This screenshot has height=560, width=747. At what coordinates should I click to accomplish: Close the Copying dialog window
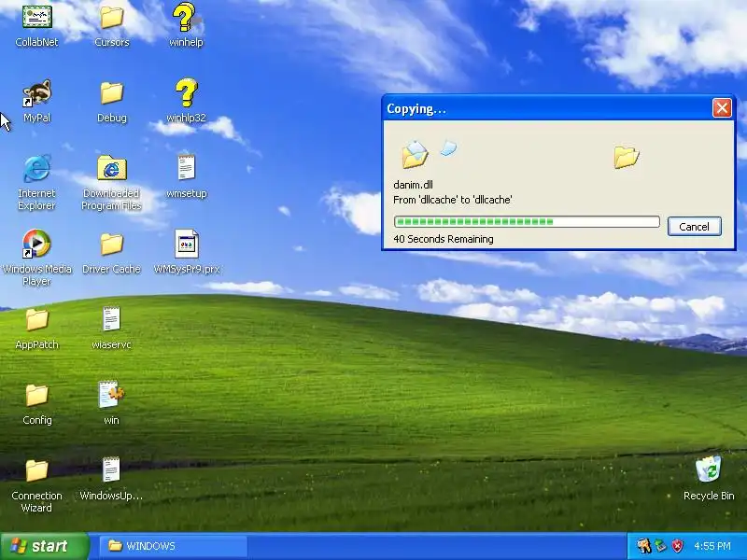point(722,108)
